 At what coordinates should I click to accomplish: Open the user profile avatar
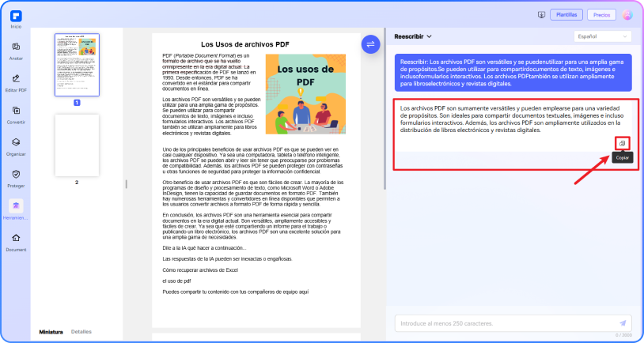[x=627, y=15]
